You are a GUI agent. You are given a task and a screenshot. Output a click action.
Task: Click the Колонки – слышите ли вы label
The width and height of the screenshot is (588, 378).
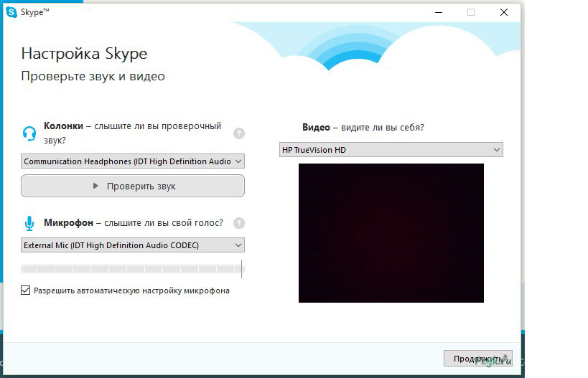pyautogui.click(x=132, y=133)
